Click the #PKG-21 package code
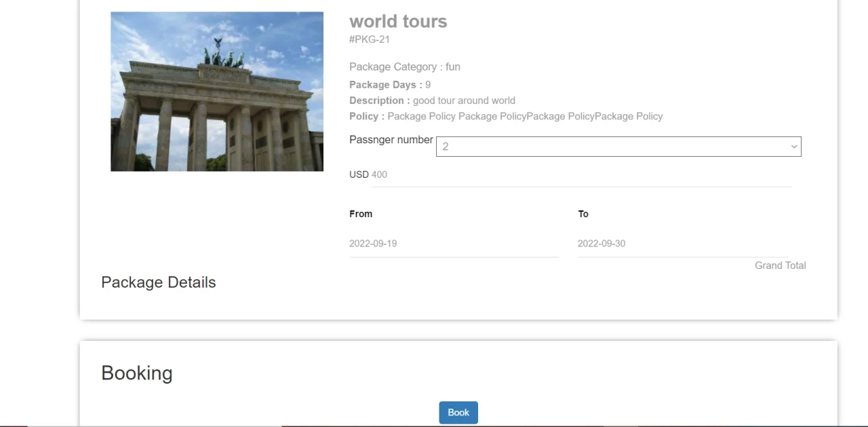868x427 pixels. 370,39
